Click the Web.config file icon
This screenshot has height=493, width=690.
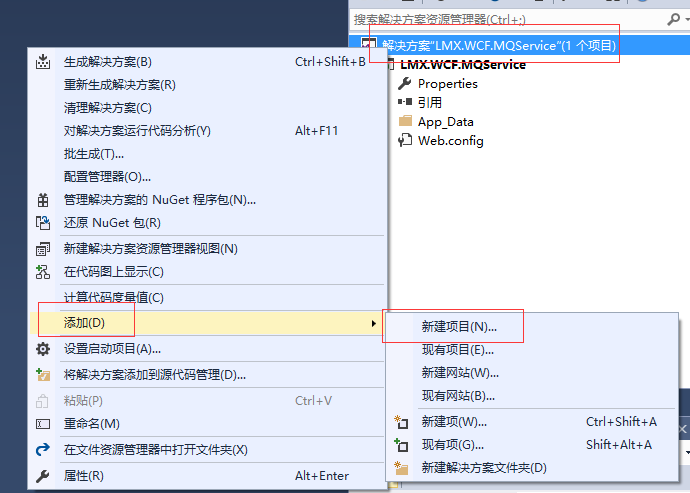(405, 140)
